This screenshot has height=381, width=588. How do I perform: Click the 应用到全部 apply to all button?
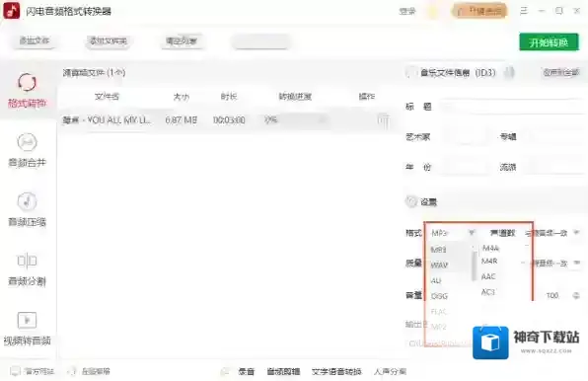(561, 72)
